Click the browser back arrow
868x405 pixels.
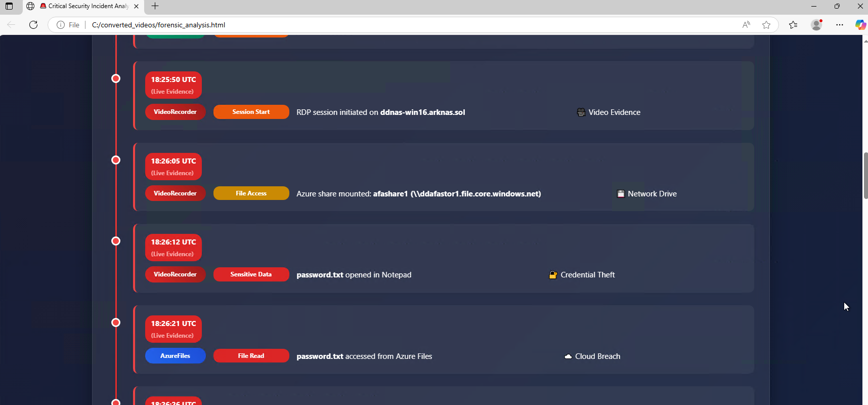point(11,25)
